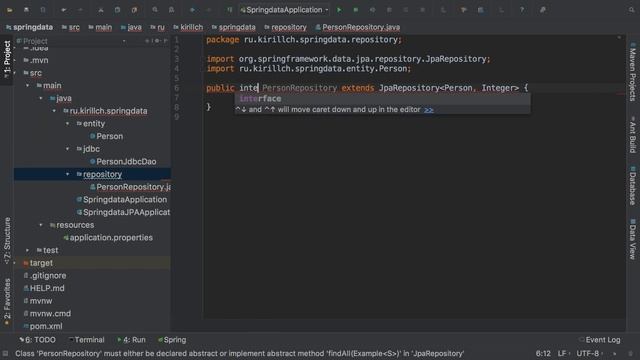The image size is (640, 360).
Task: Click the Find magnifier toolbar icon
Action: 155,10
